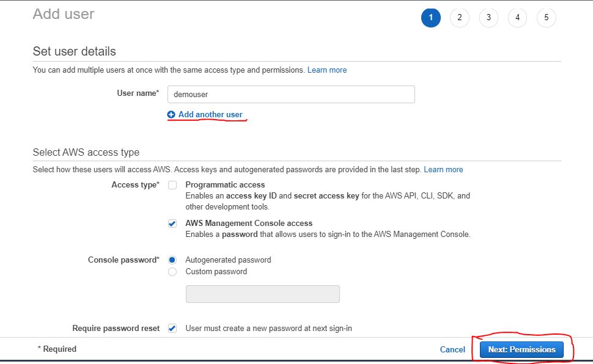
Task: Open Learn more link under AWS access type
Action: pos(443,169)
